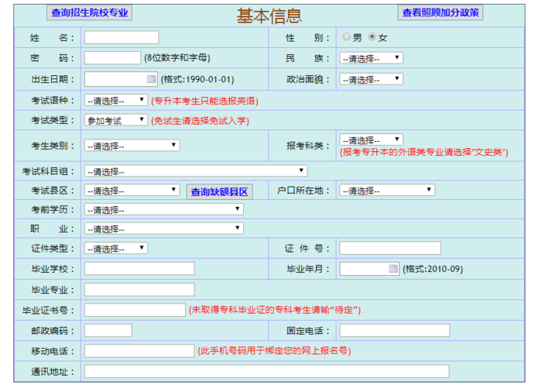Focus the 移动电话 input field

click(x=139, y=351)
